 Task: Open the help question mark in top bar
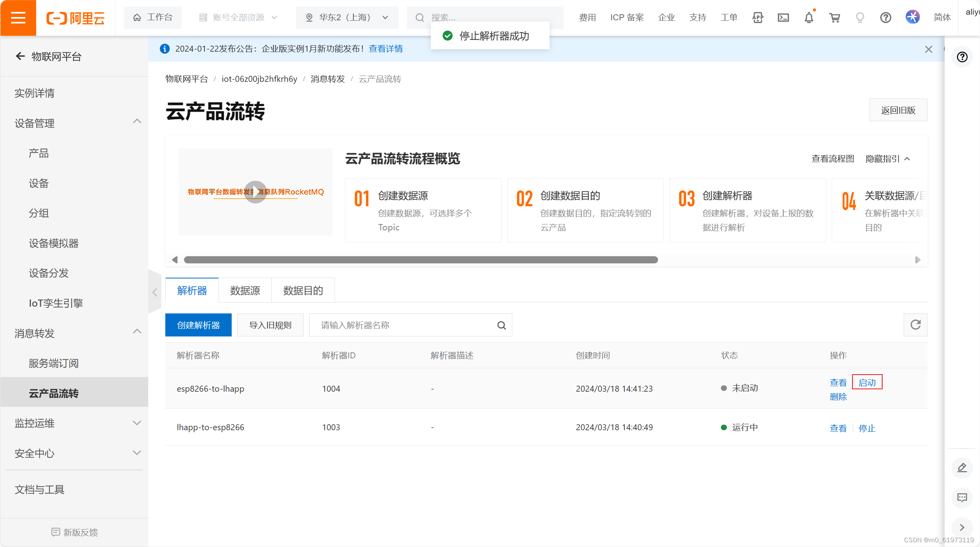(885, 17)
